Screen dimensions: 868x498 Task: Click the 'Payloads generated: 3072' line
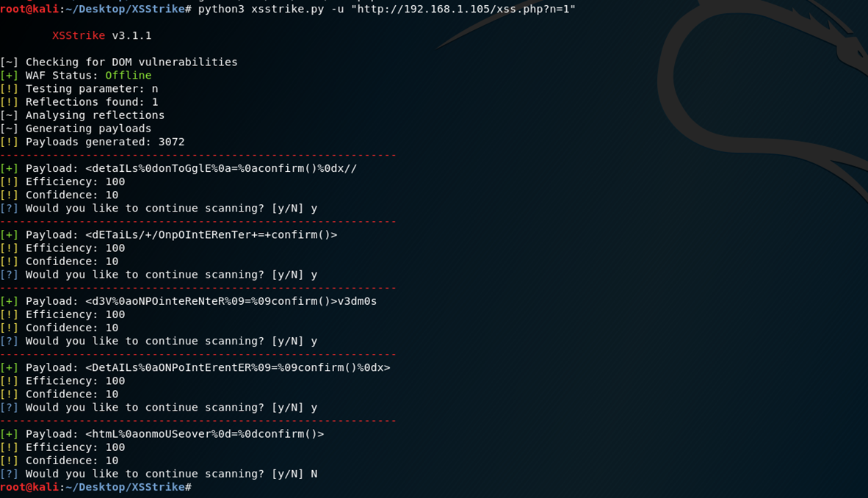coord(93,142)
